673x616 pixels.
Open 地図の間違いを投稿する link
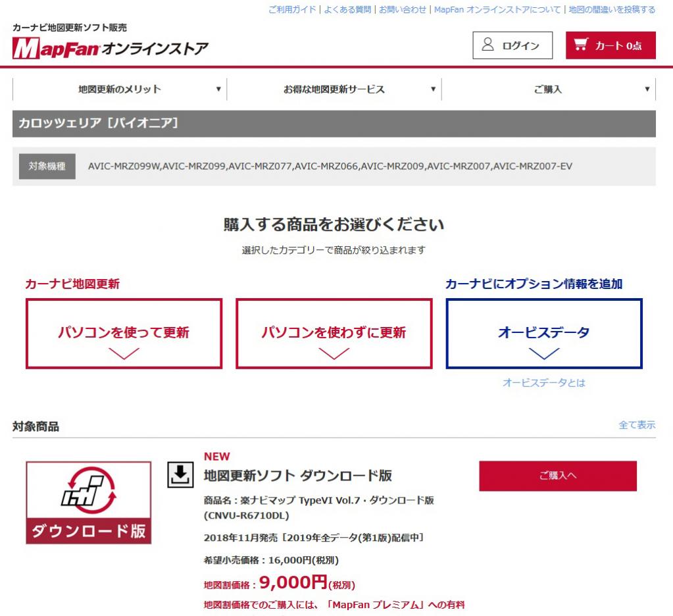[612, 9]
